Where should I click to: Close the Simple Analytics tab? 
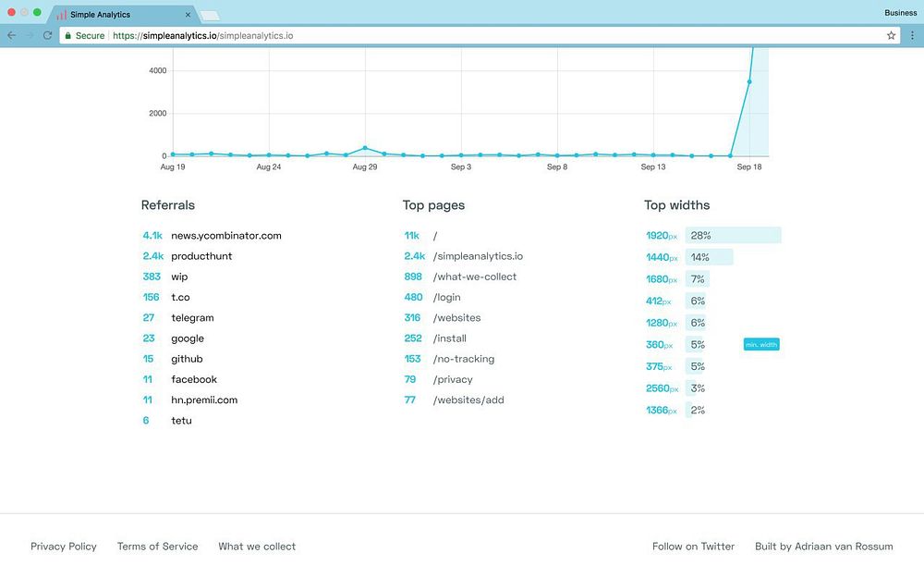pos(188,15)
